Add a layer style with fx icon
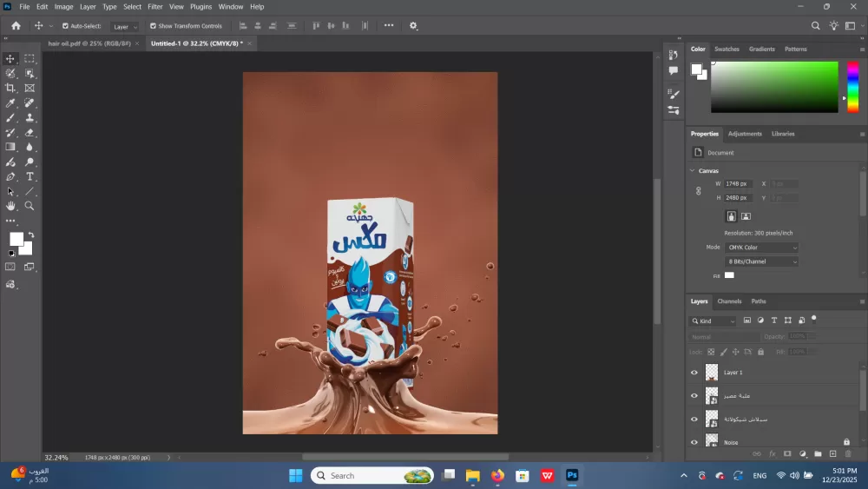This screenshot has width=868, height=489. [772, 453]
